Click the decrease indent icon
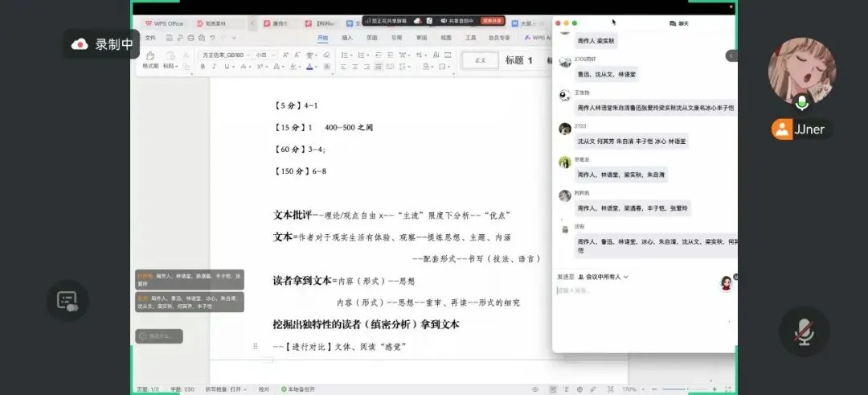 pyautogui.click(x=378, y=55)
